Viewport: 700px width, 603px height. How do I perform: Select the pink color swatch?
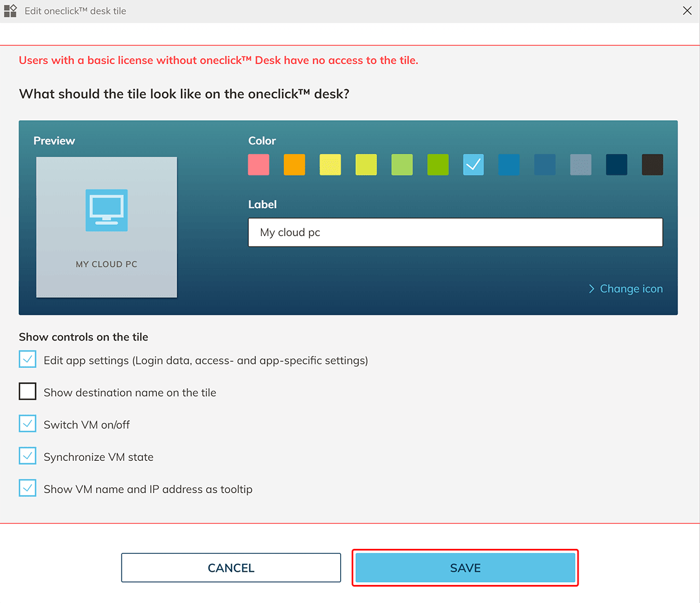pyautogui.click(x=259, y=165)
